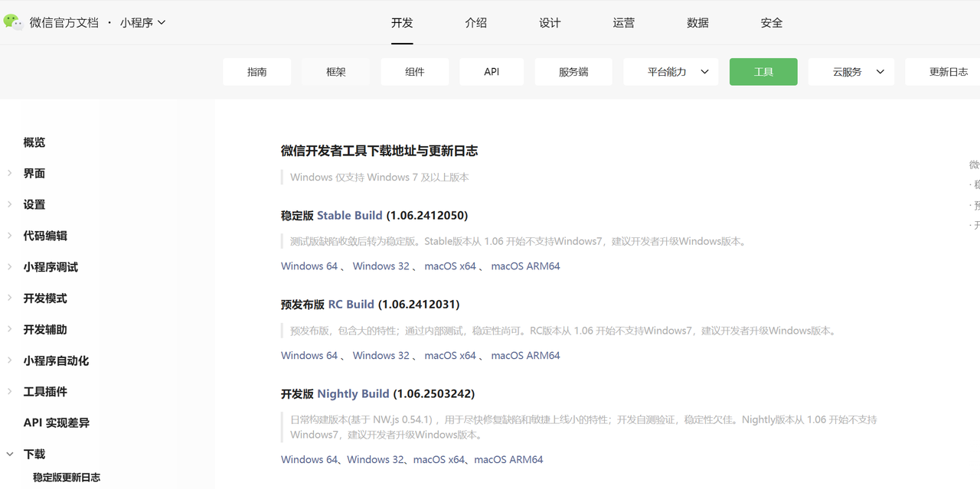The image size is (980, 489).
Task: Click note 'Windows 仅支持 Windows 7 及以上版本'
Action: (380, 178)
